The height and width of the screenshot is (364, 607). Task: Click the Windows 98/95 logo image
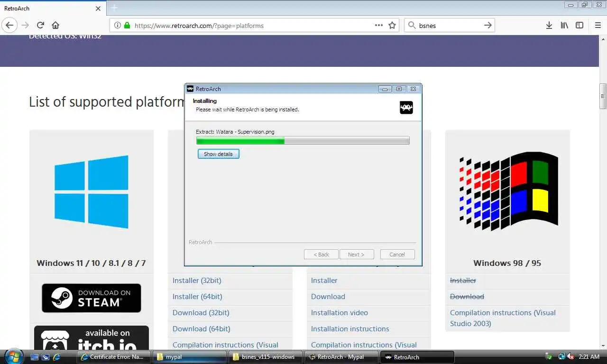click(x=508, y=192)
